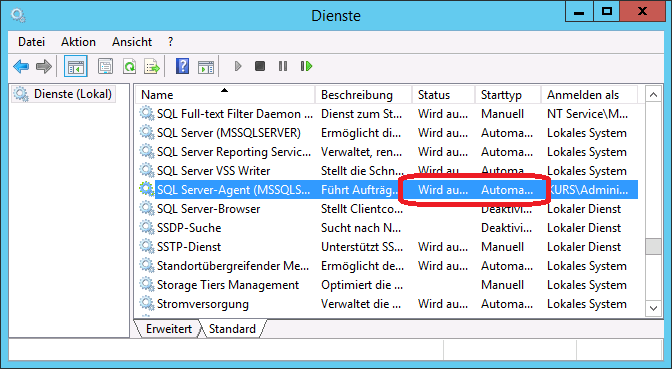Click the scrollbar down arrow
Viewport: 672px width, 369px height.
click(x=653, y=308)
